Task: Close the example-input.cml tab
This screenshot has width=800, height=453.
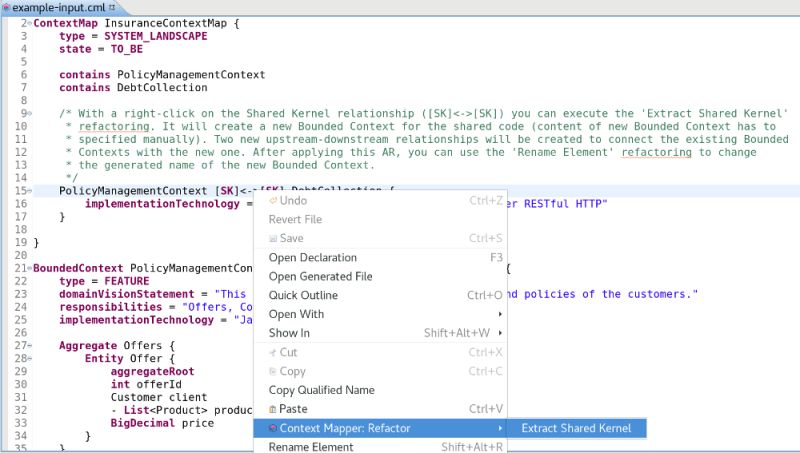Action: pos(112,7)
